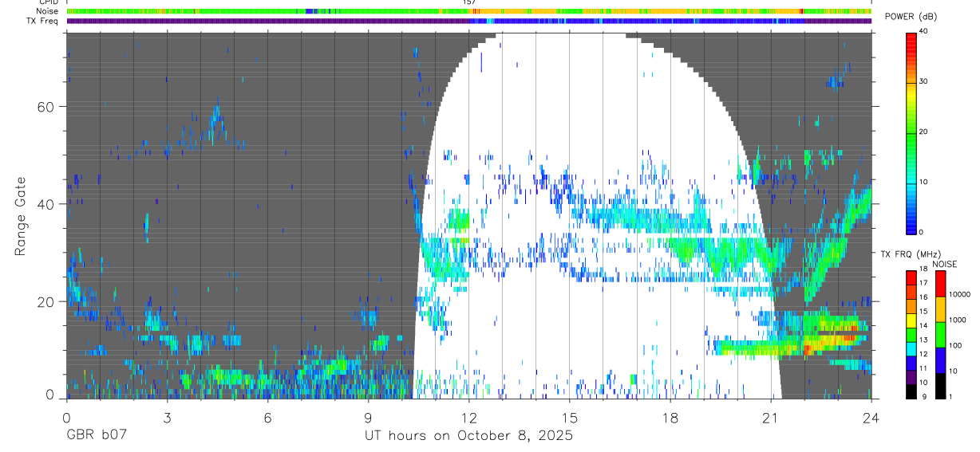Click the NOISE color scale bar
The width and height of the screenshot is (980, 452).
pos(941,335)
